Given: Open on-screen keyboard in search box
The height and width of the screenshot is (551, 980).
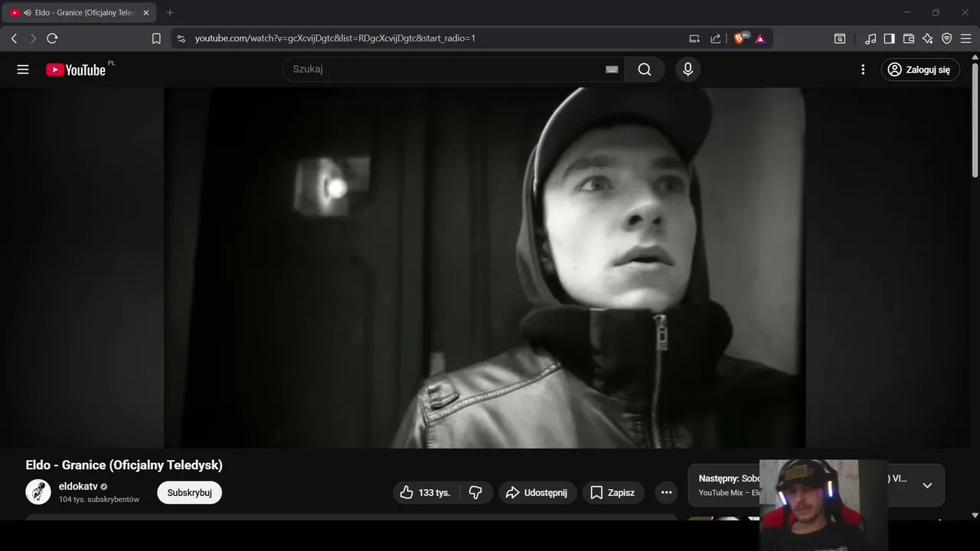Looking at the screenshot, I should pyautogui.click(x=612, y=69).
